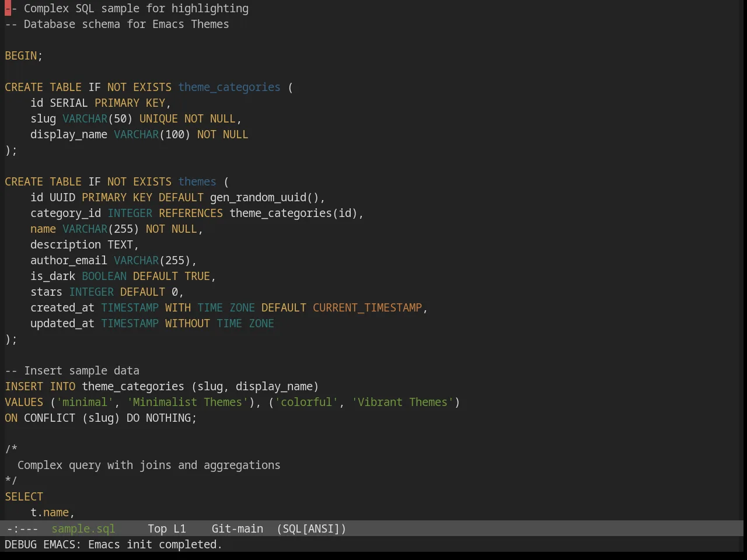This screenshot has width=747, height=560.
Task: Click NOTHING in the DO NOTHING clause
Action: [168, 418]
